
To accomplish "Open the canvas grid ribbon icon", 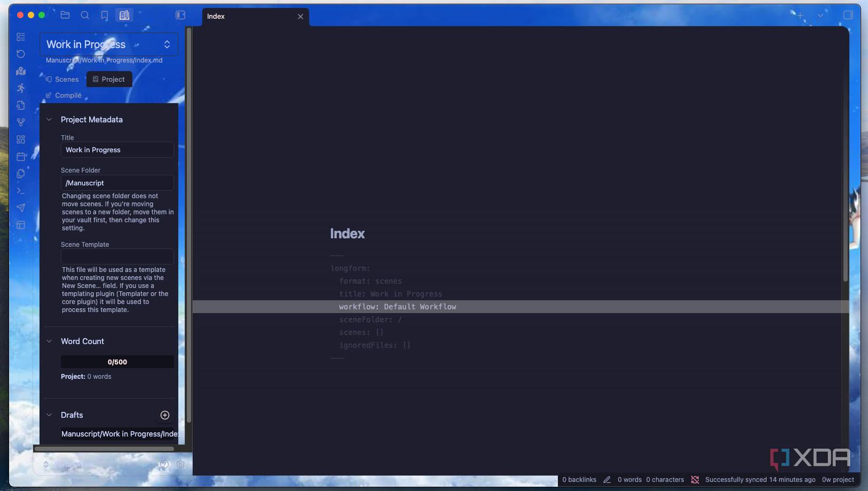I will tap(21, 139).
